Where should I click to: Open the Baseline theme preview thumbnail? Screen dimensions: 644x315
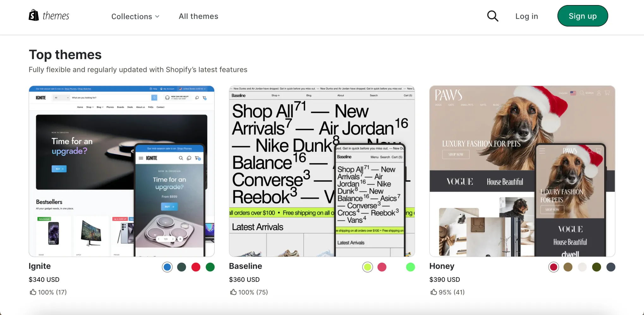[322, 171]
